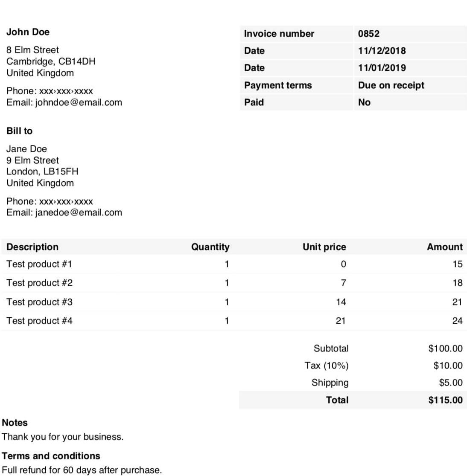Click the Paid status value No

364,102
